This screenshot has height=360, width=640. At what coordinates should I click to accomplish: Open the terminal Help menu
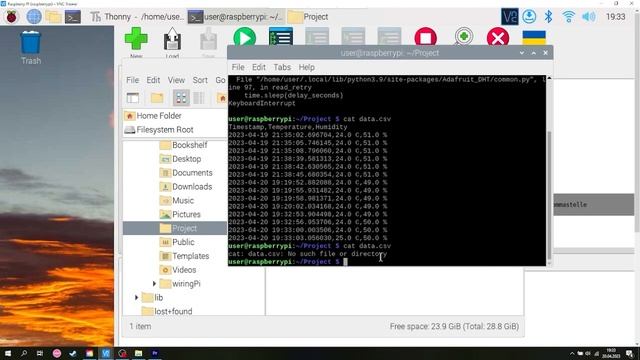pyautogui.click(x=307, y=67)
